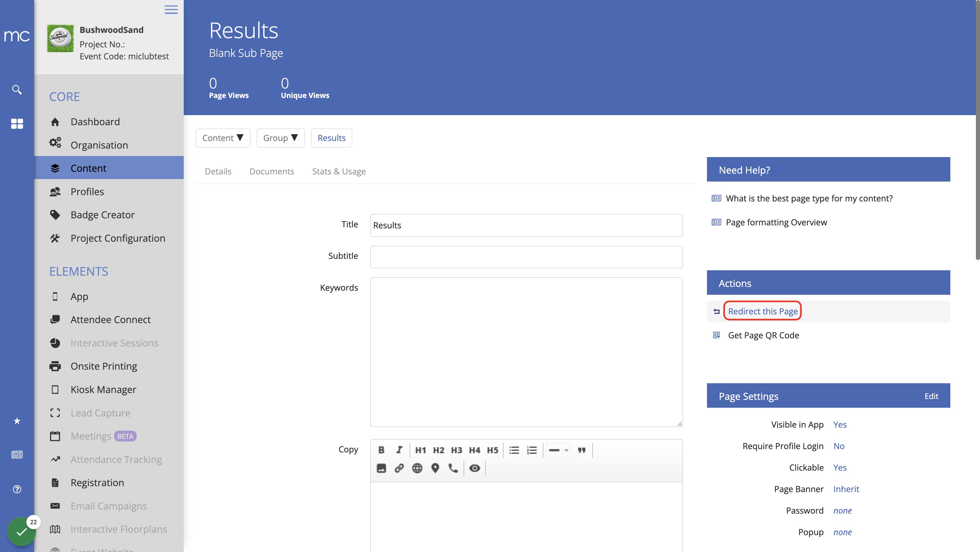Viewport: 980px width, 552px height.
Task: Insert image via editor image icon
Action: [381, 468]
